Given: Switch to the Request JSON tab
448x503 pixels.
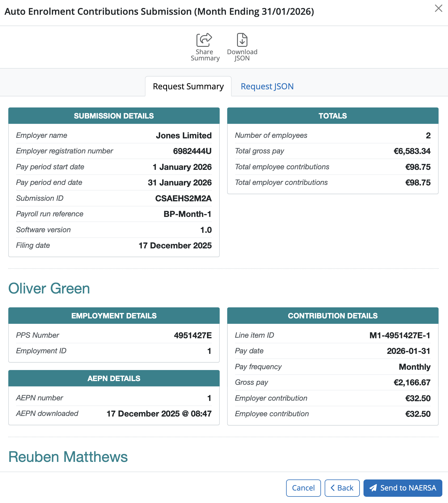Looking at the screenshot, I should tap(267, 86).
